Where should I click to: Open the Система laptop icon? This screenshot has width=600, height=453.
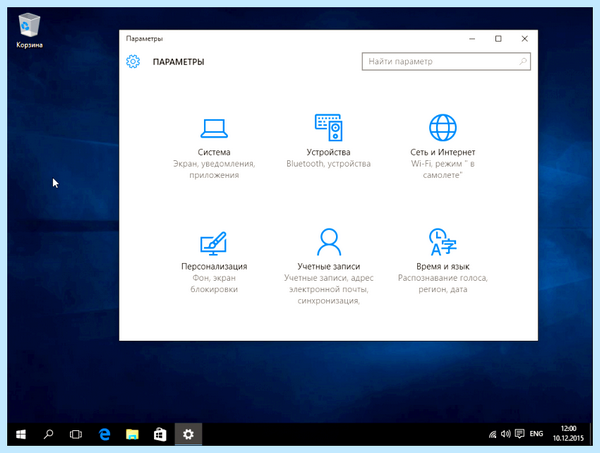coord(214,128)
